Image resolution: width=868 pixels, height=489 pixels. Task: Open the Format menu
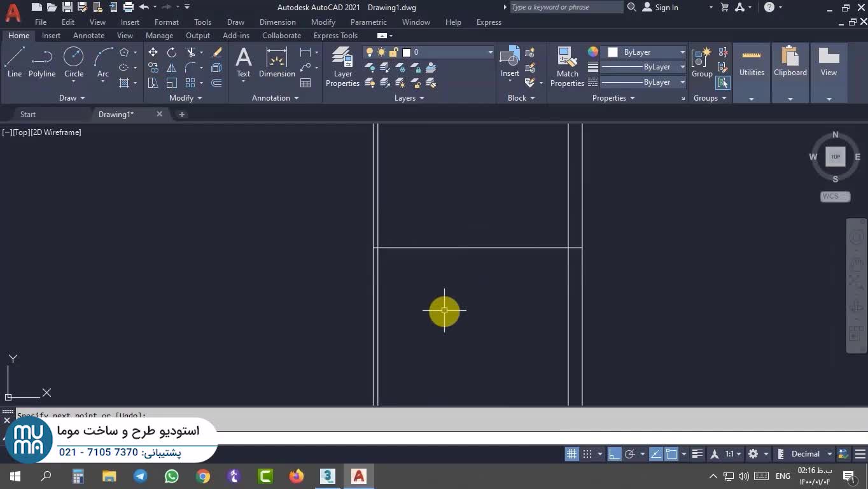pyautogui.click(x=166, y=22)
